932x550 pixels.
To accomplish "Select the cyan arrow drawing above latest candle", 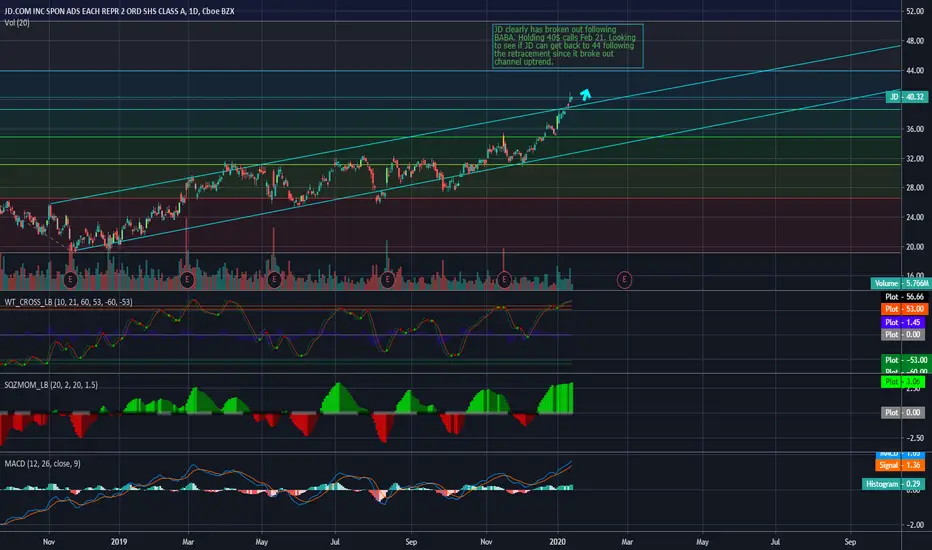I will pos(585,95).
